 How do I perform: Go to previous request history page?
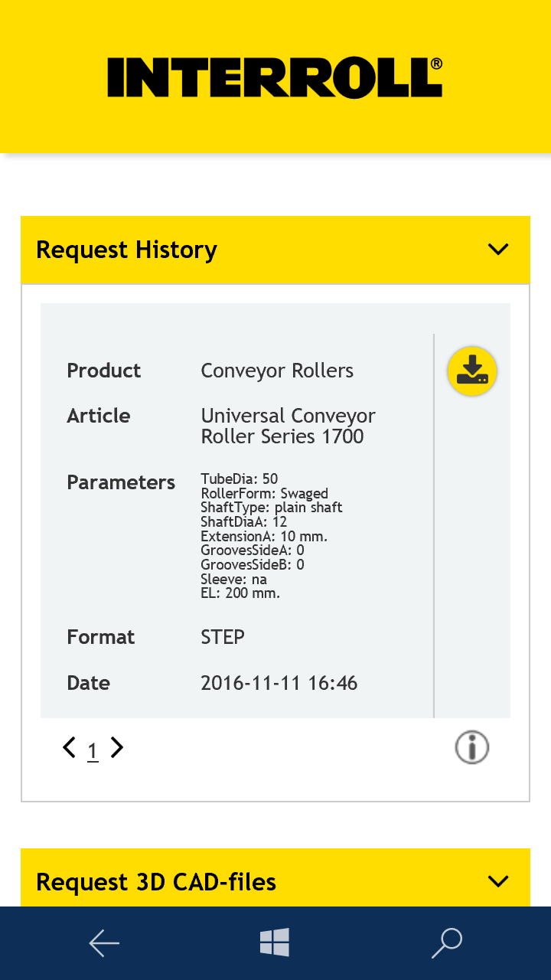click(x=70, y=747)
